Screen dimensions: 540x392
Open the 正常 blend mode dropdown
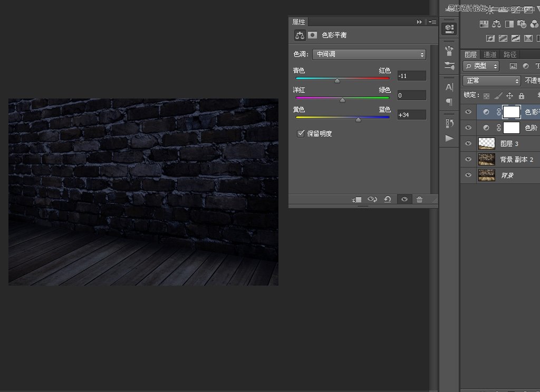(x=491, y=81)
